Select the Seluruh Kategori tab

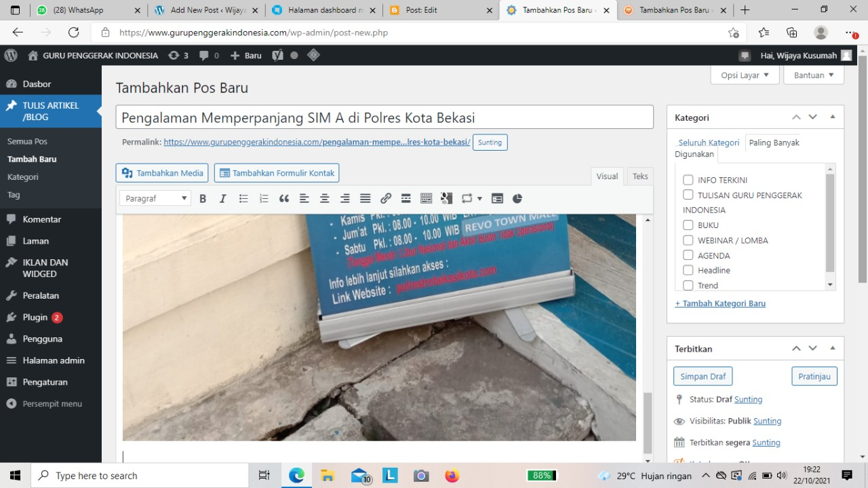coord(709,143)
